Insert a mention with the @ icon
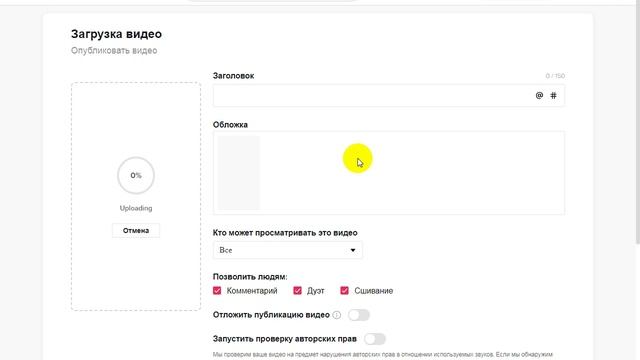This screenshot has width=640, height=360. (539, 96)
